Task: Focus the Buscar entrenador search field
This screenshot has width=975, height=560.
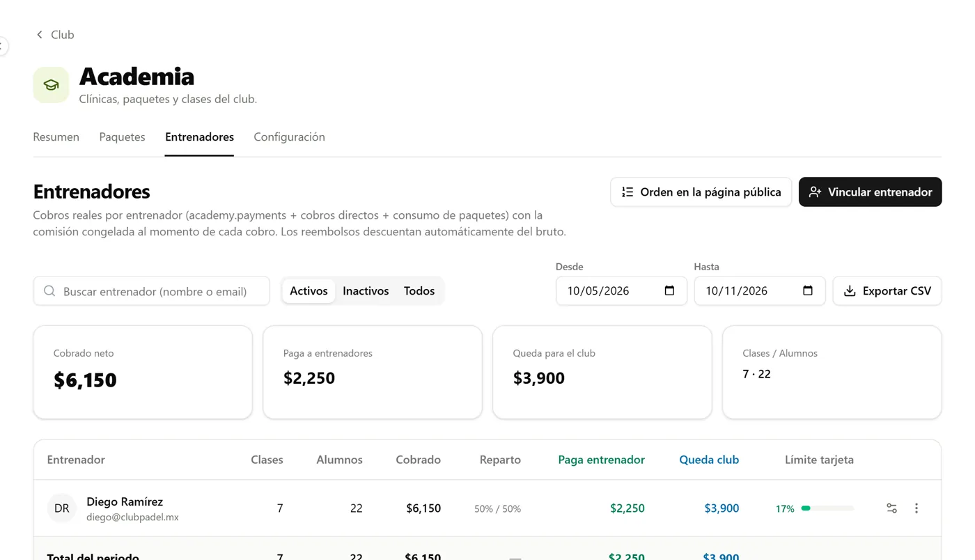Action: click(x=151, y=291)
